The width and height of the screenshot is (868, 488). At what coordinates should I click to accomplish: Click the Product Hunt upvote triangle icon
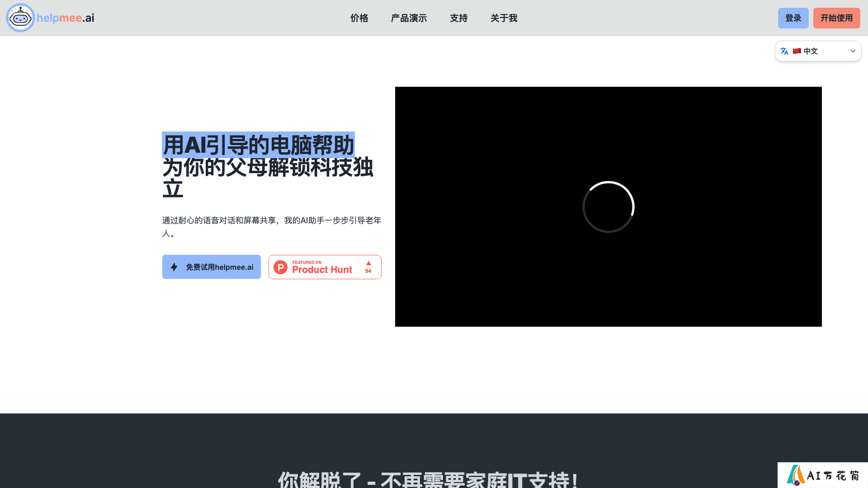click(368, 263)
